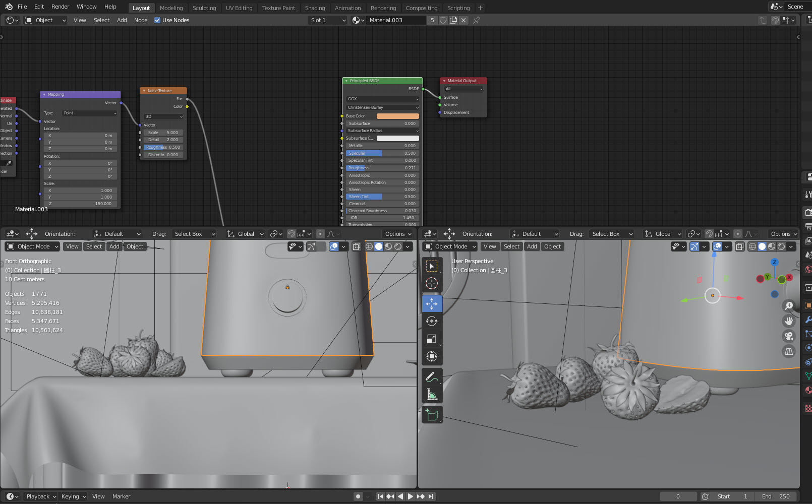Image resolution: width=812 pixels, height=504 pixels.
Task: Select the Move tool in right viewport toolbar
Action: click(x=432, y=303)
